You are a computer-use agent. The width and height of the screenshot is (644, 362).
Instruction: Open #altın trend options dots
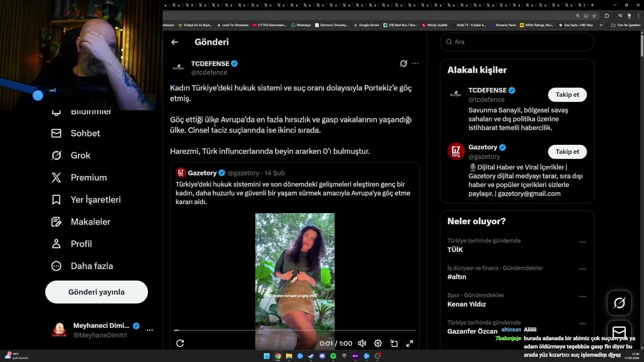[583, 269]
